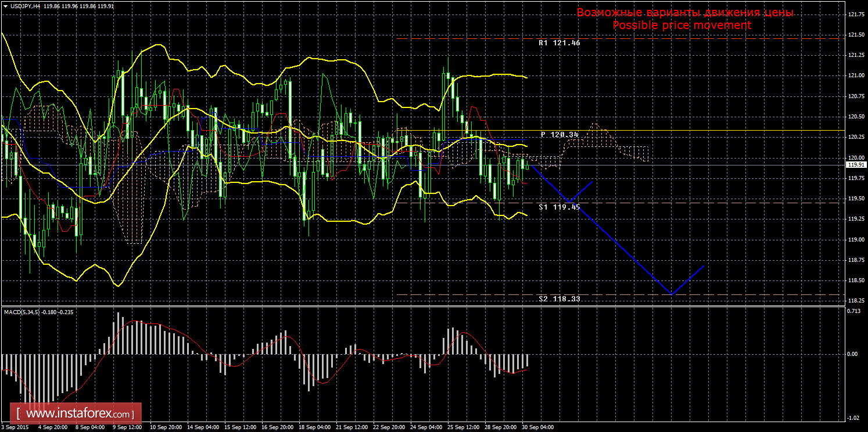This screenshot has width=868, height=432.
Task: Select the P 120.34 pivot label
Action: pos(559,135)
